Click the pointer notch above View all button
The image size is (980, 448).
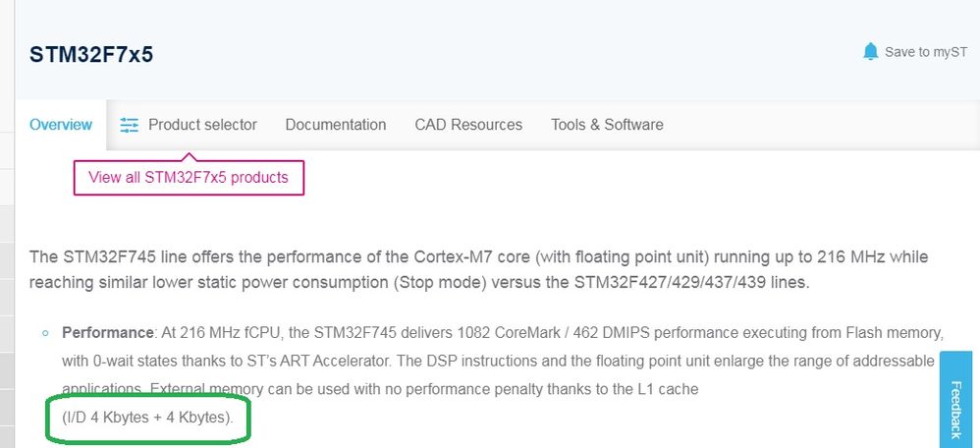pos(189,156)
